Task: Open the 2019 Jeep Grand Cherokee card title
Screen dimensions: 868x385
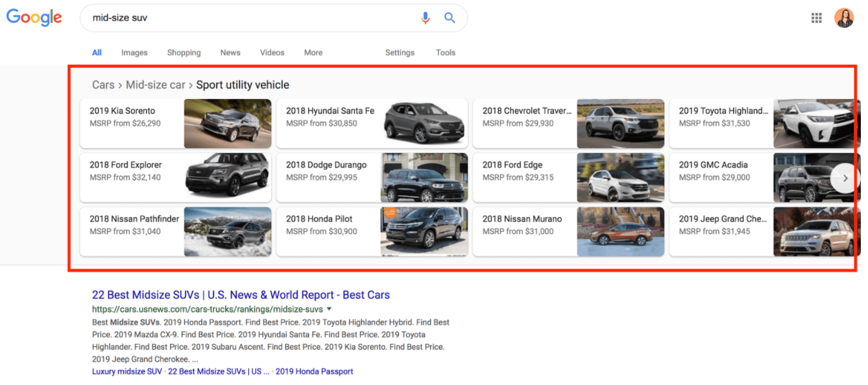Action: (x=722, y=218)
